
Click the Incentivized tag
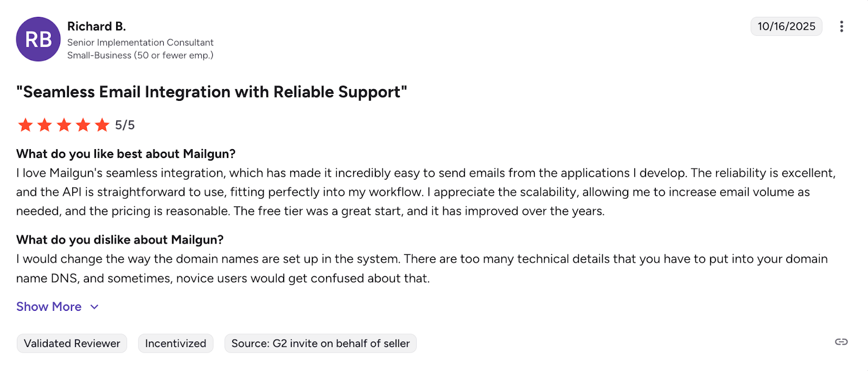pyautogui.click(x=176, y=343)
